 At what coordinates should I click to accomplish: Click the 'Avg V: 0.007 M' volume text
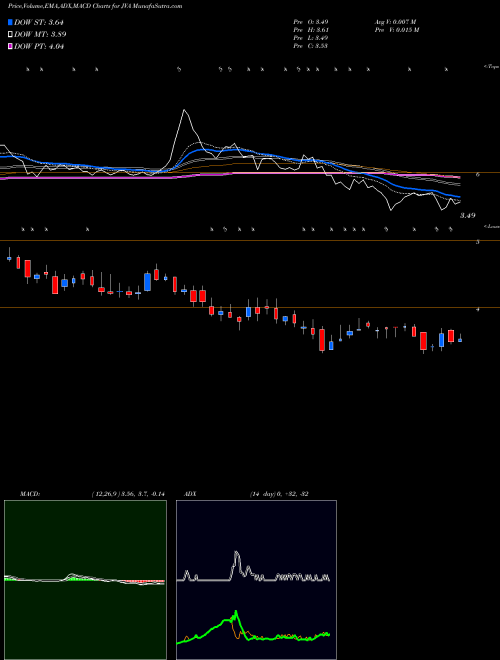pos(395,21)
